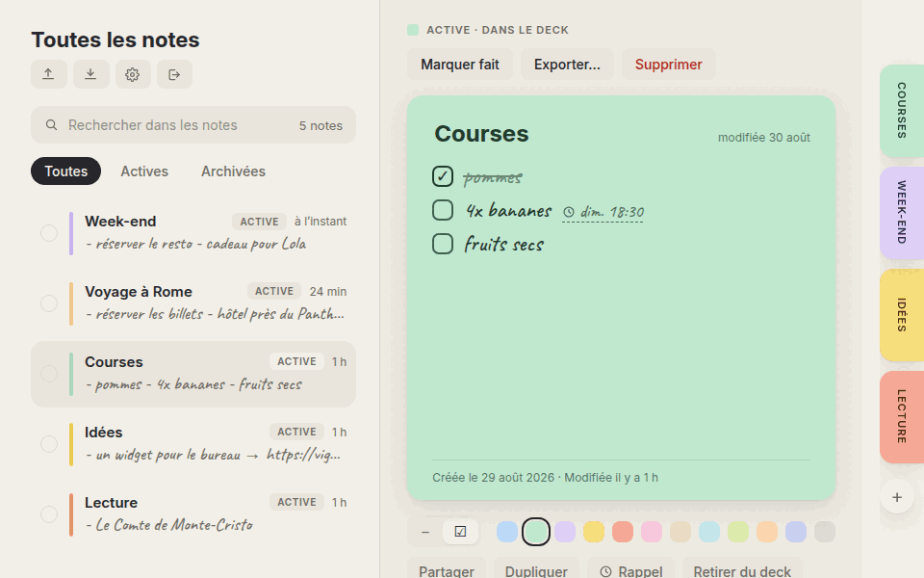
Task: Switch to dash list mode in the note toolbar
Action: [425, 532]
